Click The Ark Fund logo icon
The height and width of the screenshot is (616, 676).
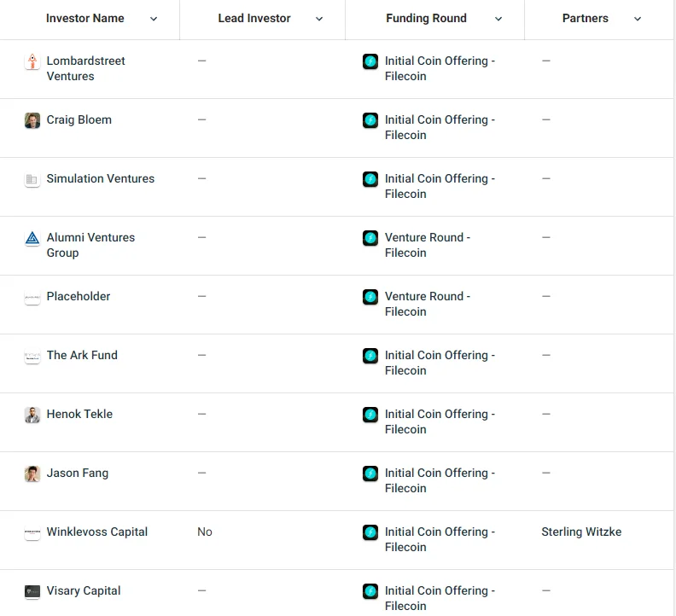click(32, 356)
